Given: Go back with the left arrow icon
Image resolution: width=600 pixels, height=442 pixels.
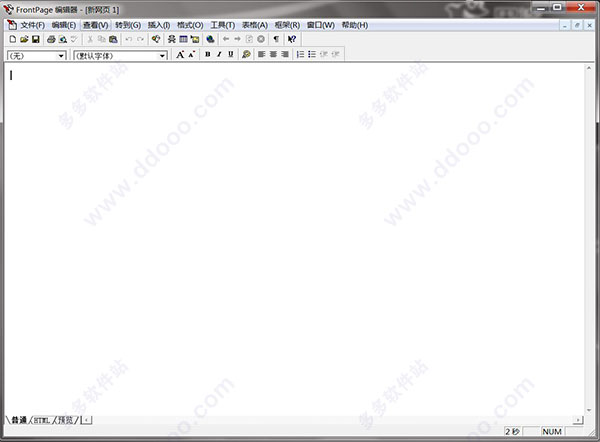Looking at the screenshot, I should (226, 39).
